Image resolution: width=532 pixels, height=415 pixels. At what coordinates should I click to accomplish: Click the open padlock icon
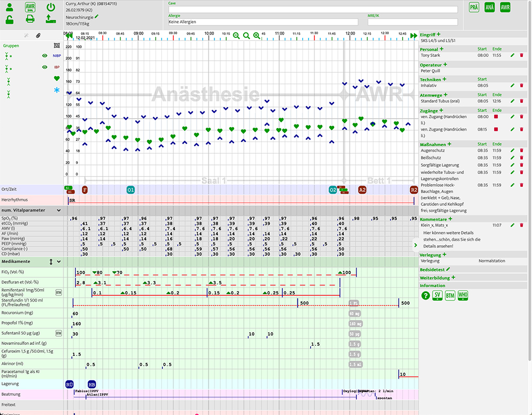pyautogui.click(x=10, y=20)
